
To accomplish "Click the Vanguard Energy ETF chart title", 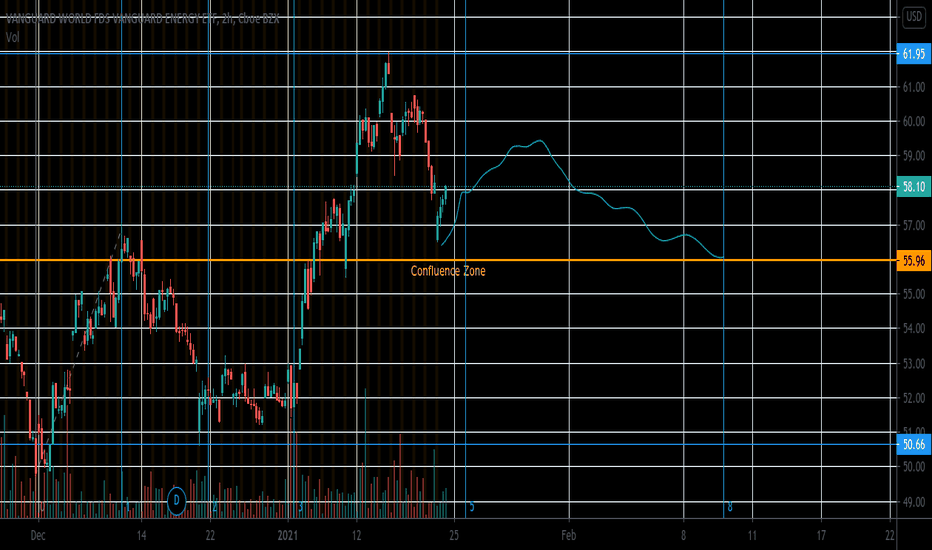I will tap(142, 19).
